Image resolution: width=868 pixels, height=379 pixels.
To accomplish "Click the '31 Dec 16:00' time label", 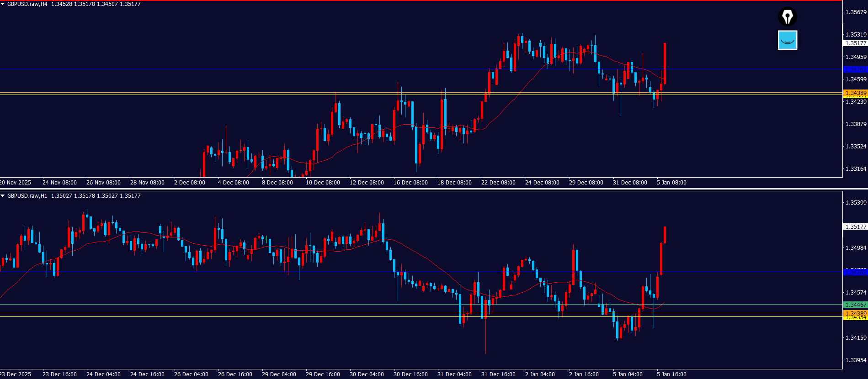I will [x=498, y=374].
